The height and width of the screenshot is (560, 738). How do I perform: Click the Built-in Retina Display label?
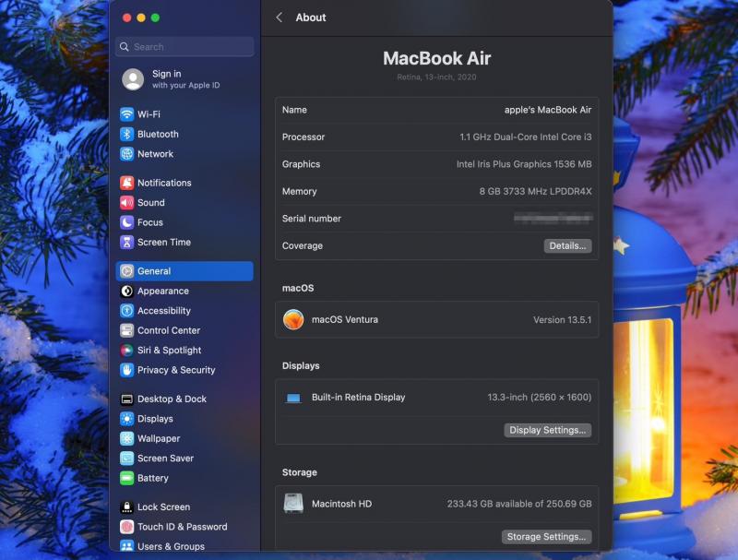point(358,398)
